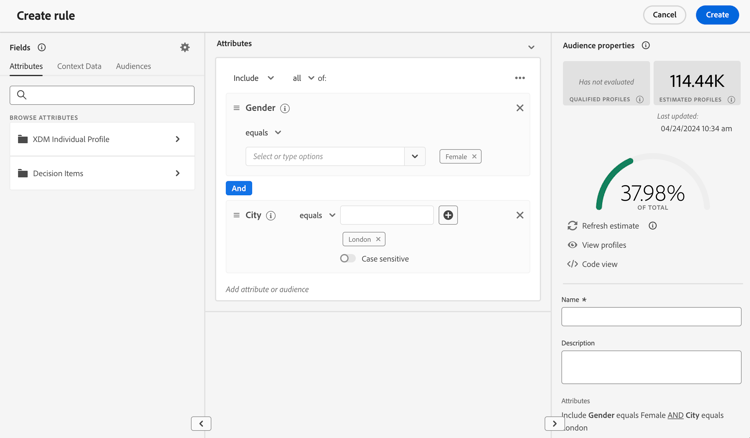
Task: Switch to the Context Data tab
Action: [x=79, y=66]
